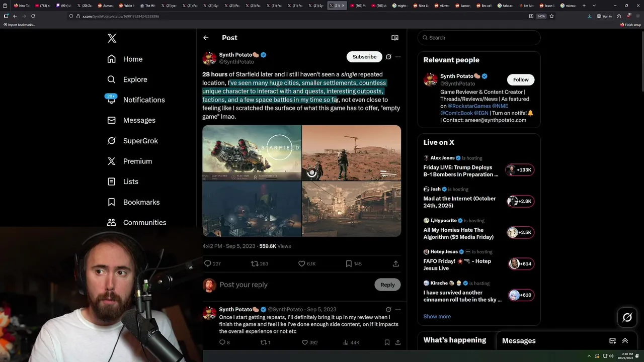Screen dimensions: 644x362
Task: Click the Search box on X
Action: coord(479,38)
